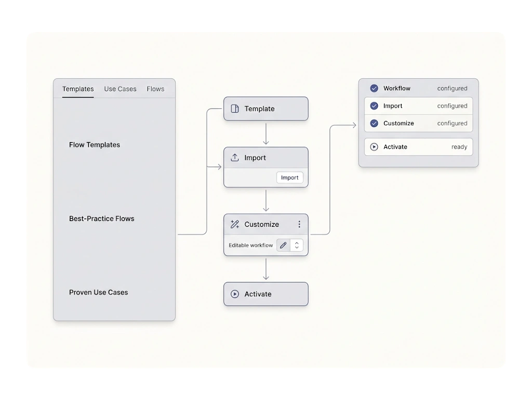
Task: Select Best-Practice Flows entry
Action: pyautogui.click(x=101, y=218)
